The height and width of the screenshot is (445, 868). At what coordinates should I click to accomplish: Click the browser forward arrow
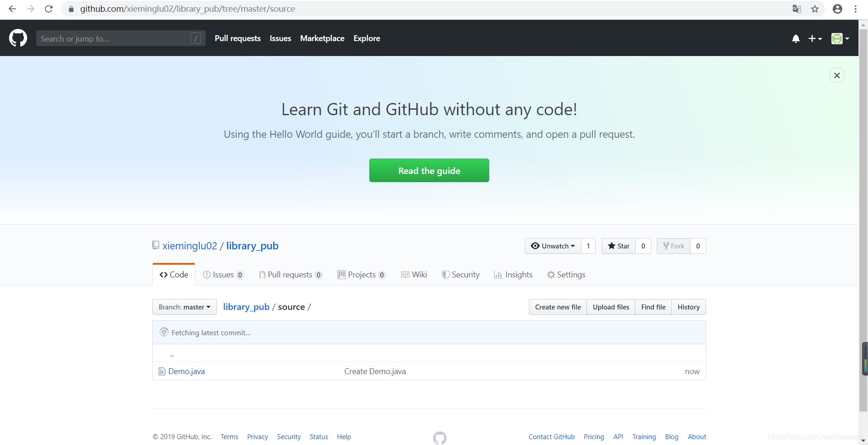point(30,9)
